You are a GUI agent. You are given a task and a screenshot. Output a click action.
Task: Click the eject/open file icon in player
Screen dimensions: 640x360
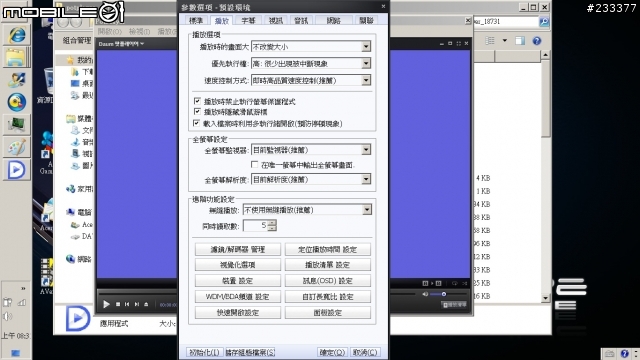146,304
